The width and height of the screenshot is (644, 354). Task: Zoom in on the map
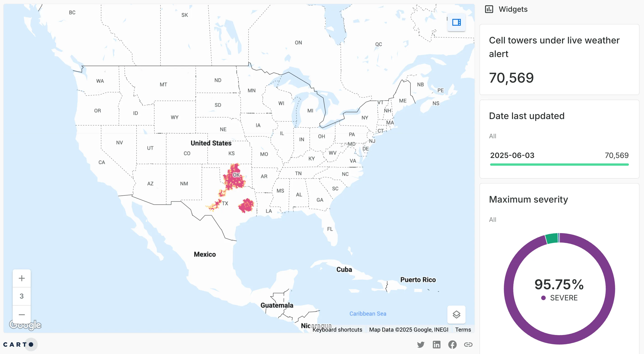click(x=22, y=278)
